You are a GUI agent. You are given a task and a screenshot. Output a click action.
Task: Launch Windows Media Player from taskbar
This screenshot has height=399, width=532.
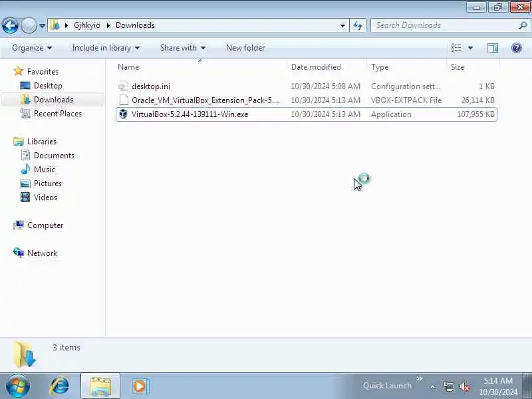[140, 386]
